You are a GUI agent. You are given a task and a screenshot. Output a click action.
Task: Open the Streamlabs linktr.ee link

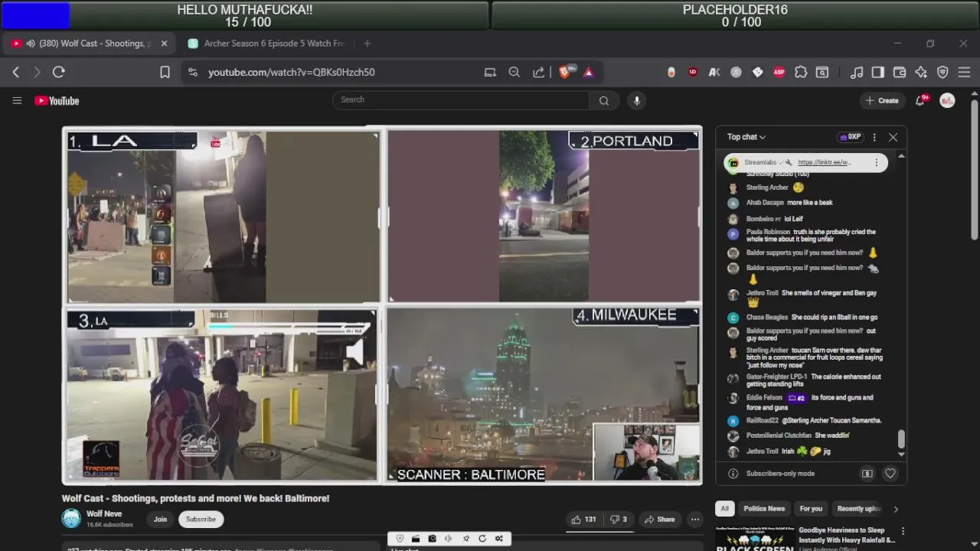[824, 162]
